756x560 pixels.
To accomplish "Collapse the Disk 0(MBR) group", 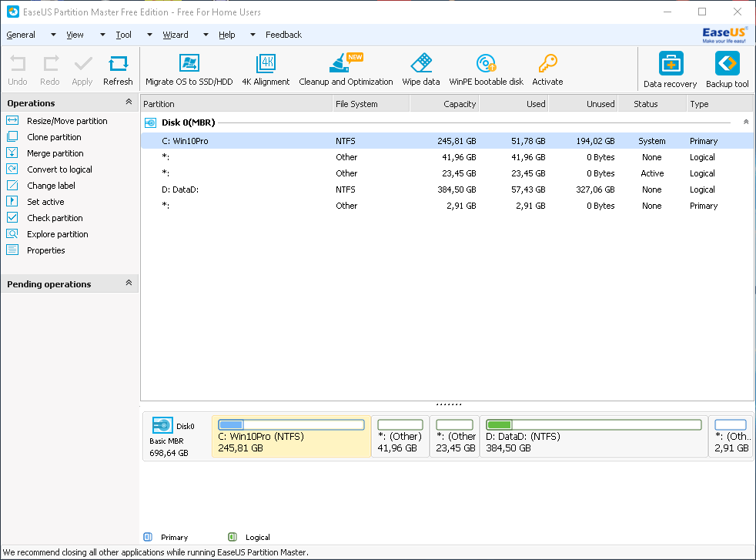I will pyautogui.click(x=745, y=122).
